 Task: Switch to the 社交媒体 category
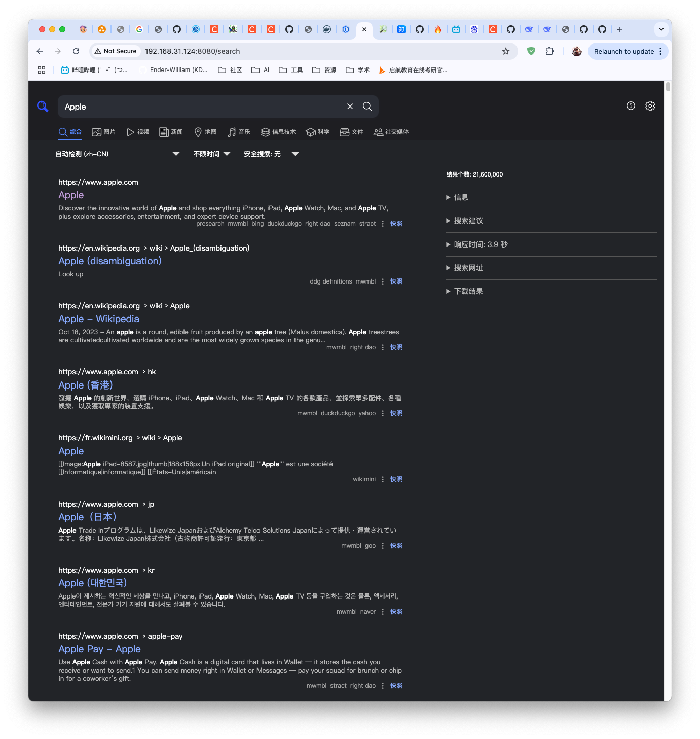coord(391,132)
